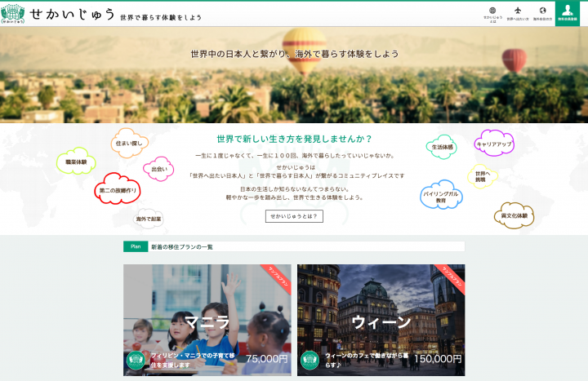Click the yellow hot air balloon hero image
Screen dimensions: 588x381
pos(304,51)
